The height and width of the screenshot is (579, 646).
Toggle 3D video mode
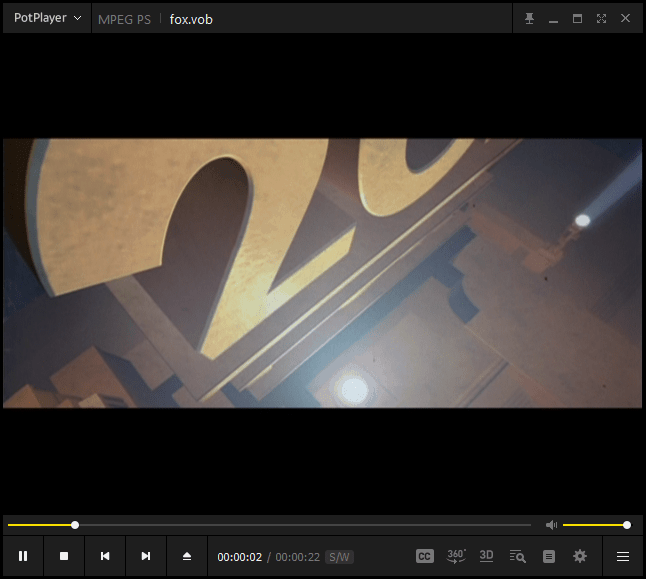pyautogui.click(x=487, y=556)
